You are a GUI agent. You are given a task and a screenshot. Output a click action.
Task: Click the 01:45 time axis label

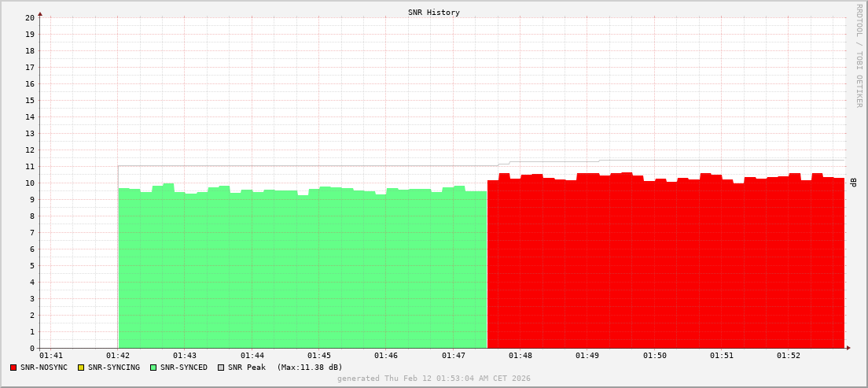coord(319,356)
